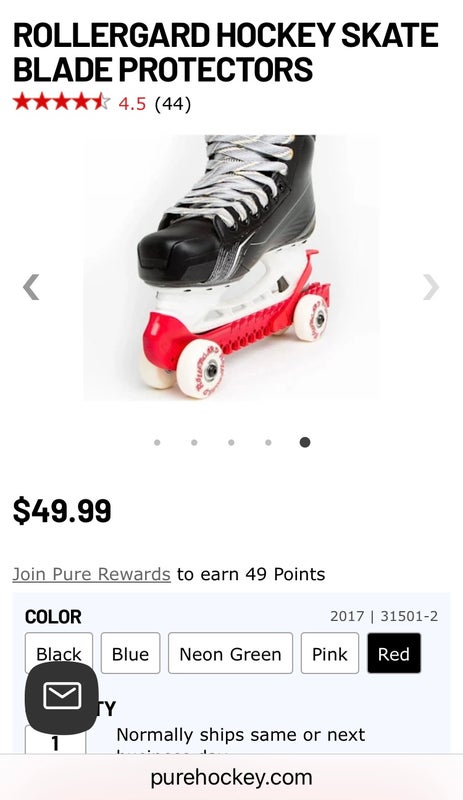Click the red skate guard product image
The image size is (463, 800).
(x=231, y=267)
